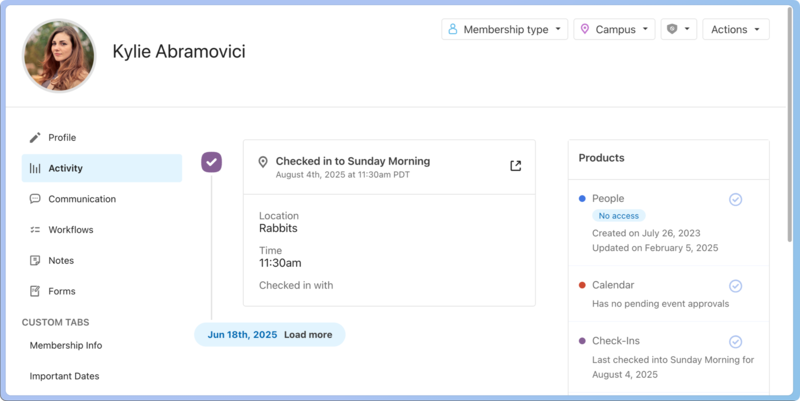Click the People product checkmark circle
800x401 pixels.
[x=735, y=200]
